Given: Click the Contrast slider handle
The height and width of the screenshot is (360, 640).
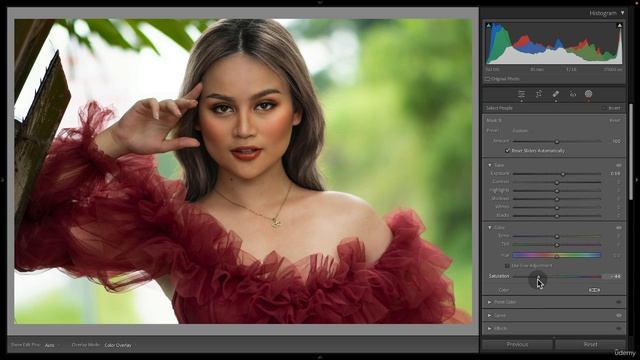Looking at the screenshot, I should click(557, 182).
